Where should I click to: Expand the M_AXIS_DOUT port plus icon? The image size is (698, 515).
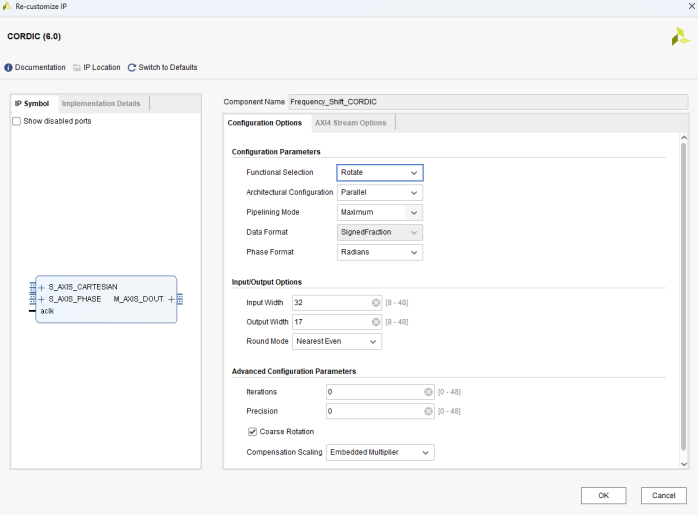pyautogui.click(x=171, y=299)
